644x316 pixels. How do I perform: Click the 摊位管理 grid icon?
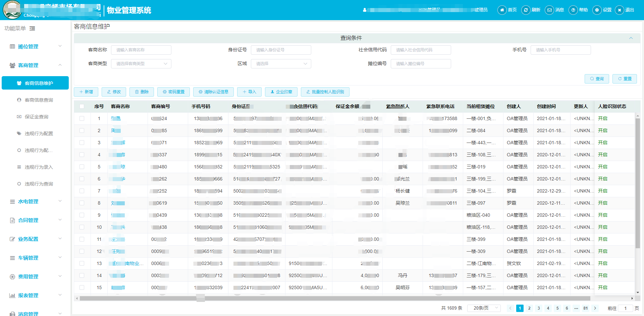(12, 46)
